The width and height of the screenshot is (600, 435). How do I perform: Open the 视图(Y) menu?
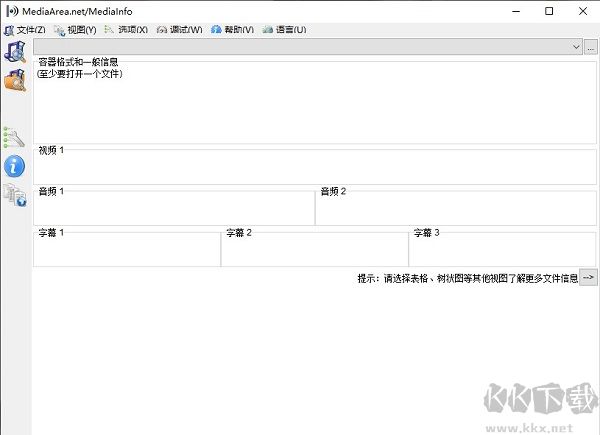click(75, 30)
